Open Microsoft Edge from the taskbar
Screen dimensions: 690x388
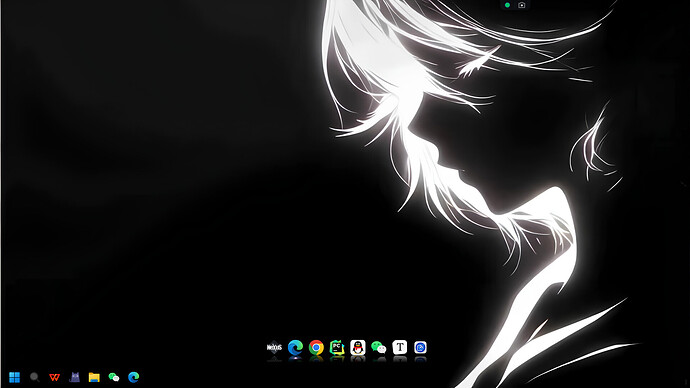coord(134,377)
